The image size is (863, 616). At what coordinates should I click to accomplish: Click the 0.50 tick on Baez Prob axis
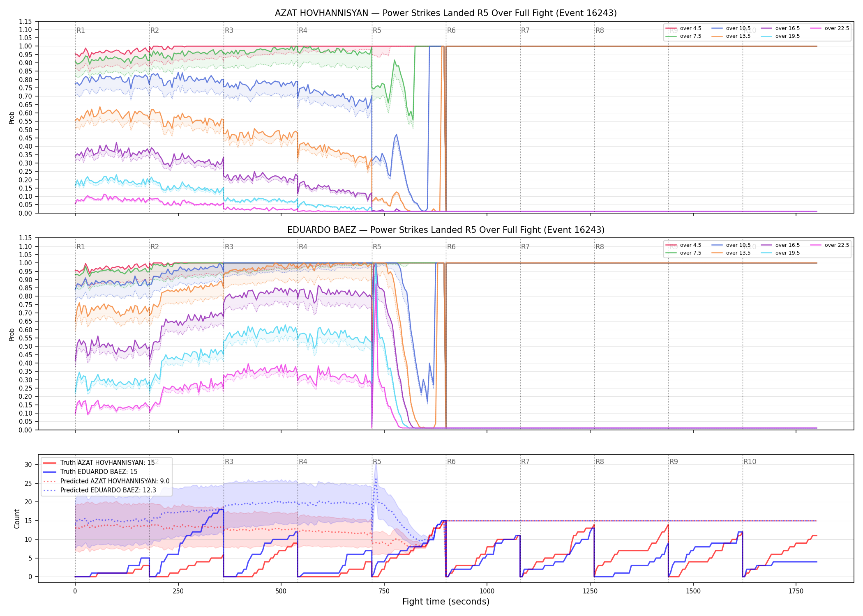(x=25, y=346)
